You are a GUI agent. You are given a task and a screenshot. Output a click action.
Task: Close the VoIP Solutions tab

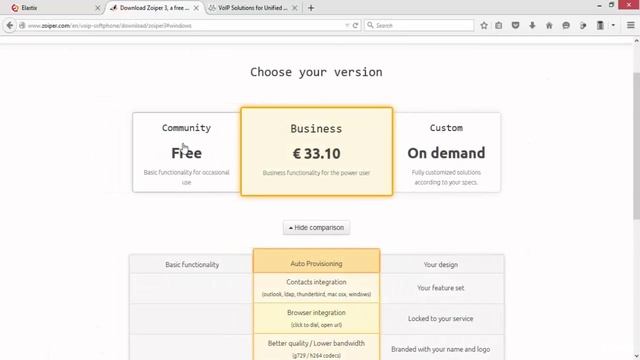coord(295,8)
